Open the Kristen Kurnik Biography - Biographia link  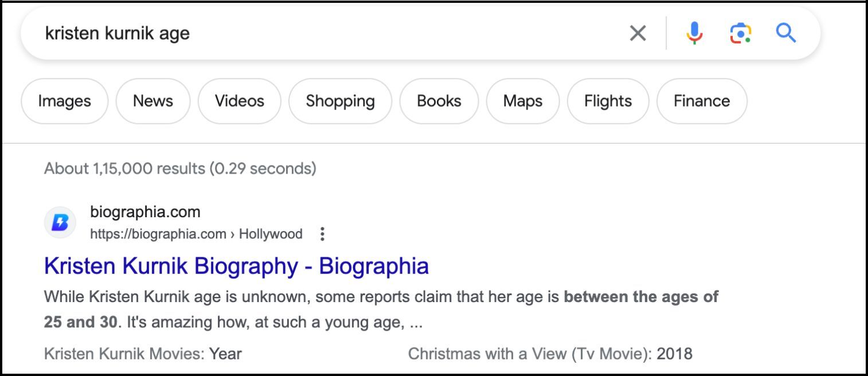click(236, 266)
